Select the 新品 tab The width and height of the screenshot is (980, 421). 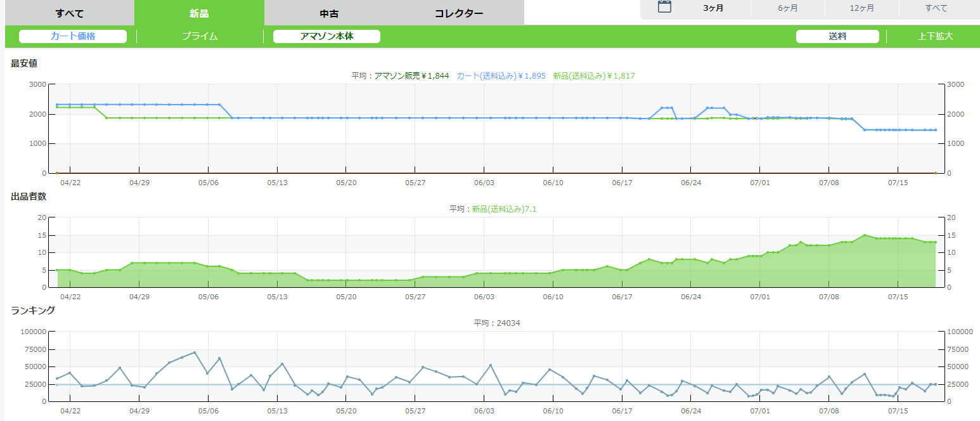point(199,13)
